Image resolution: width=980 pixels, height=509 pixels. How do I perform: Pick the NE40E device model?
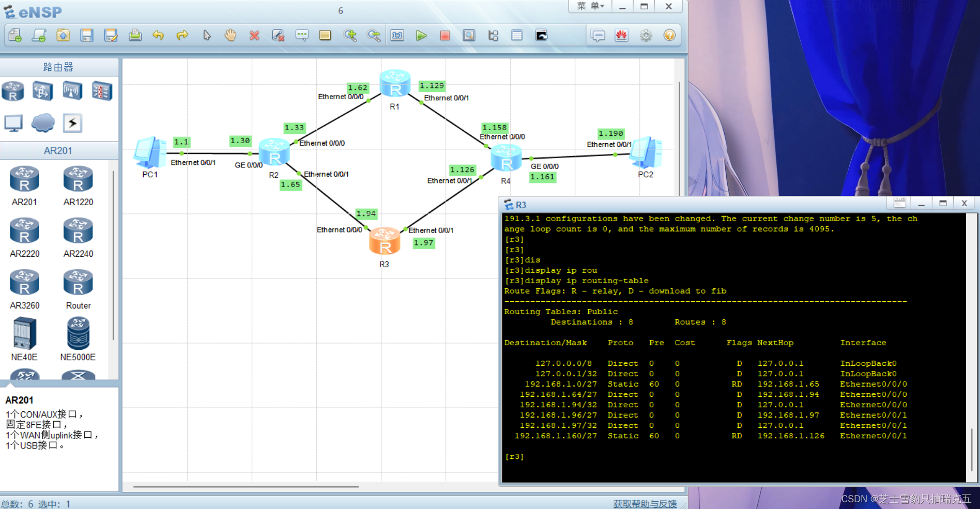(24, 340)
